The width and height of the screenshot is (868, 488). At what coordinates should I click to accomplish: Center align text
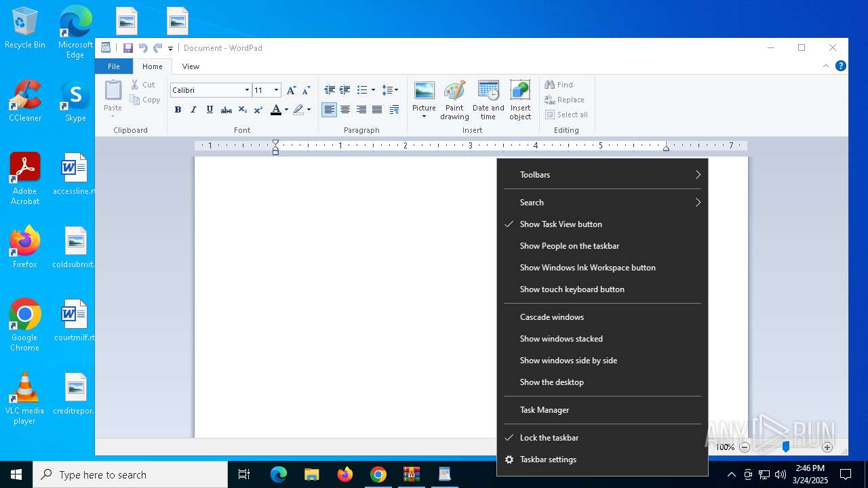pyautogui.click(x=345, y=110)
